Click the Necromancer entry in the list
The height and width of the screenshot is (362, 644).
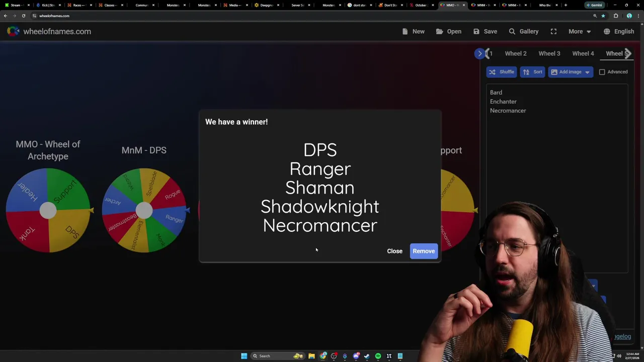(508, 111)
